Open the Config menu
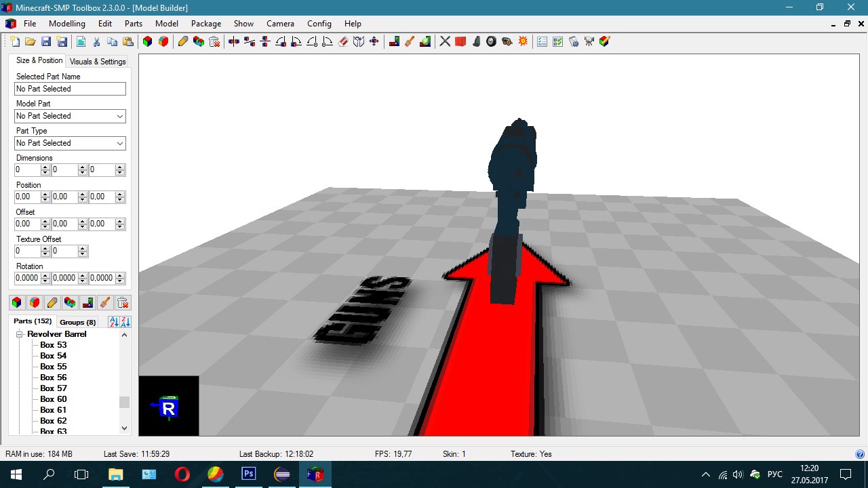The width and height of the screenshot is (868, 488). (319, 24)
